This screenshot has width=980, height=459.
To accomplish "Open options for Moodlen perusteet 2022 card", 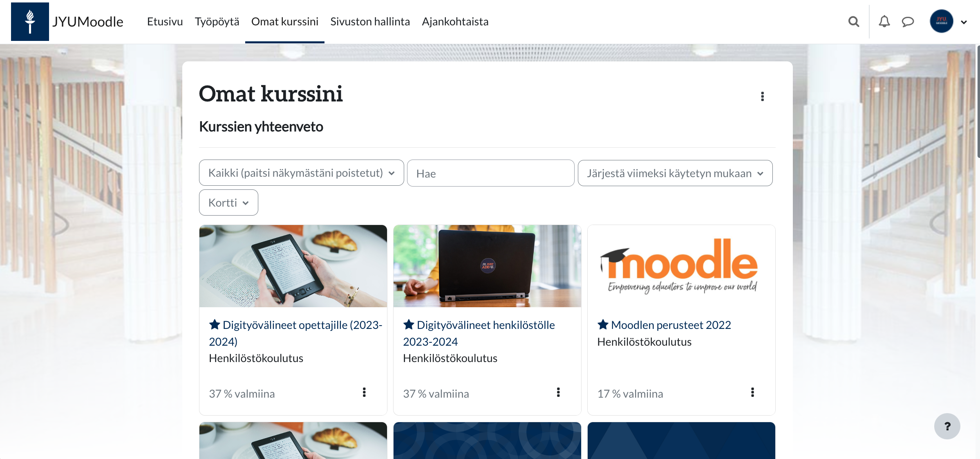I will 752,392.
